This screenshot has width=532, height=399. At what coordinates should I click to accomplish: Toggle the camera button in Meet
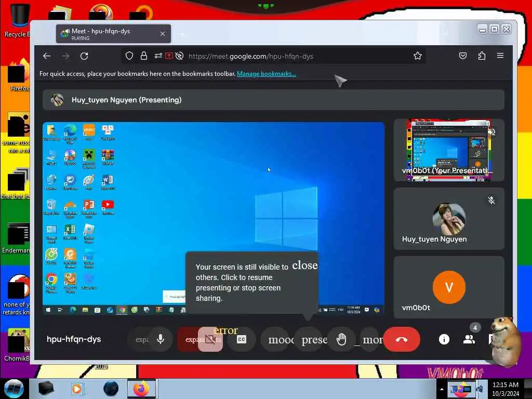[x=210, y=339]
